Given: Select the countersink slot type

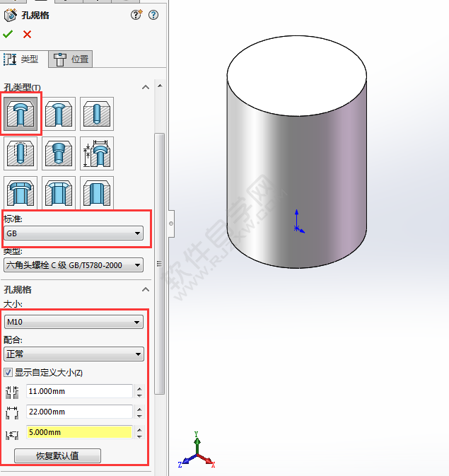Looking at the screenshot, I should [59, 192].
